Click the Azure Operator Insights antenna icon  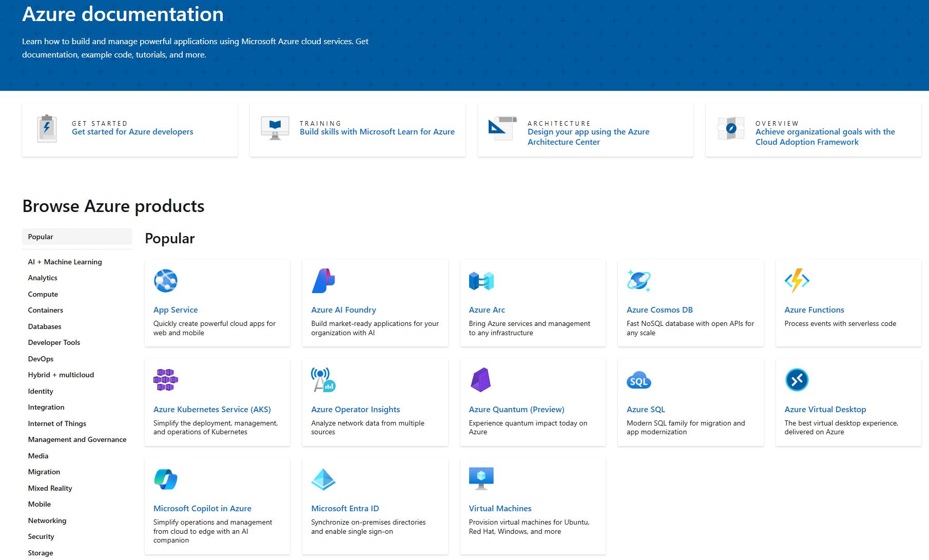click(x=323, y=380)
